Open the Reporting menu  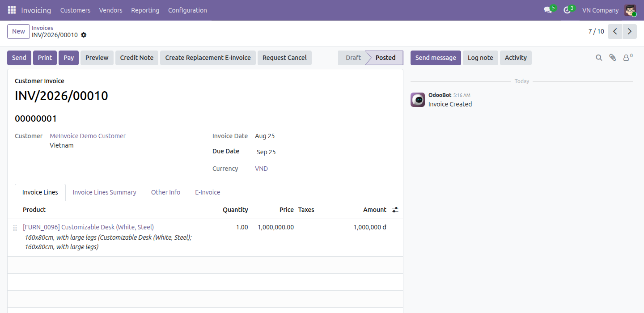145,10
